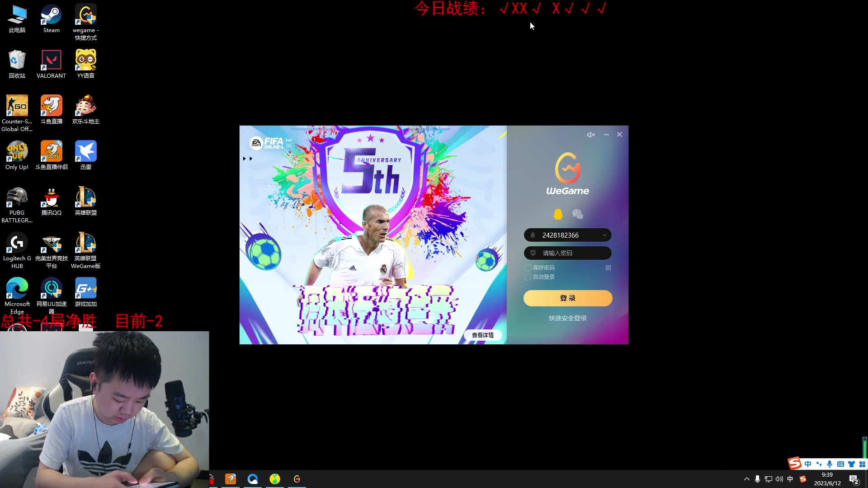Select the 斗鱼直播 desktop icon
The width and height of the screenshot is (868, 488).
pos(52,110)
